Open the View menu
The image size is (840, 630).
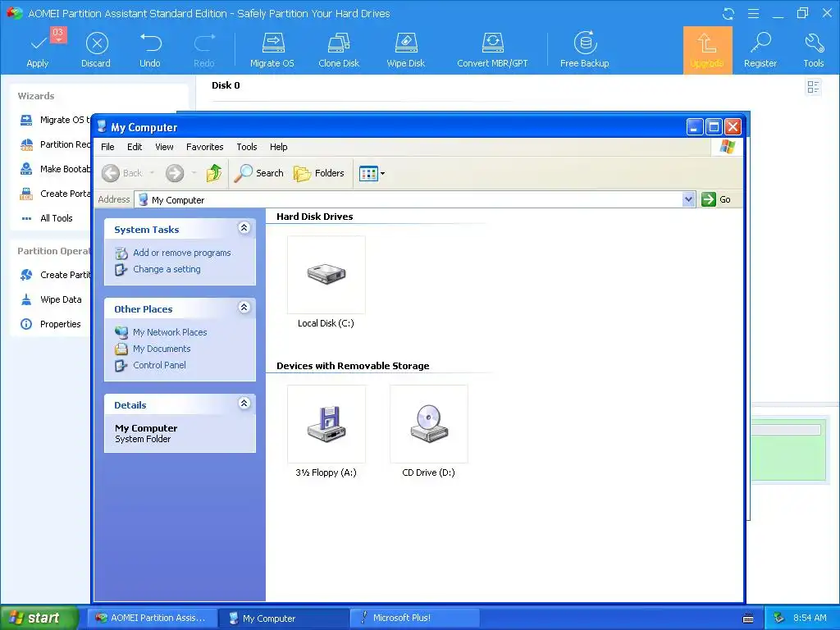(164, 147)
